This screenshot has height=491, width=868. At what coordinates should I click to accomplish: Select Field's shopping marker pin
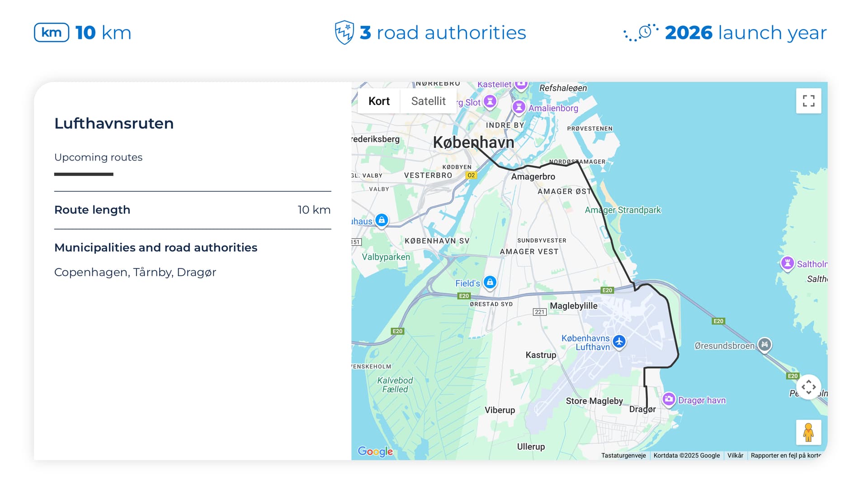pyautogui.click(x=490, y=282)
